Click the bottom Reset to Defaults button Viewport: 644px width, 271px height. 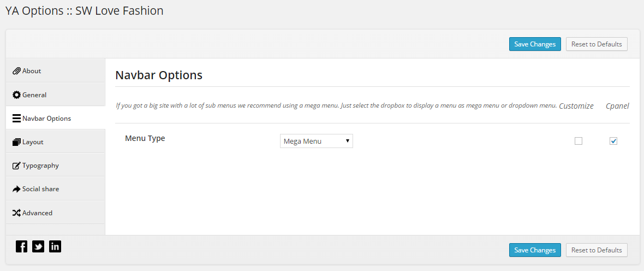[597, 250]
